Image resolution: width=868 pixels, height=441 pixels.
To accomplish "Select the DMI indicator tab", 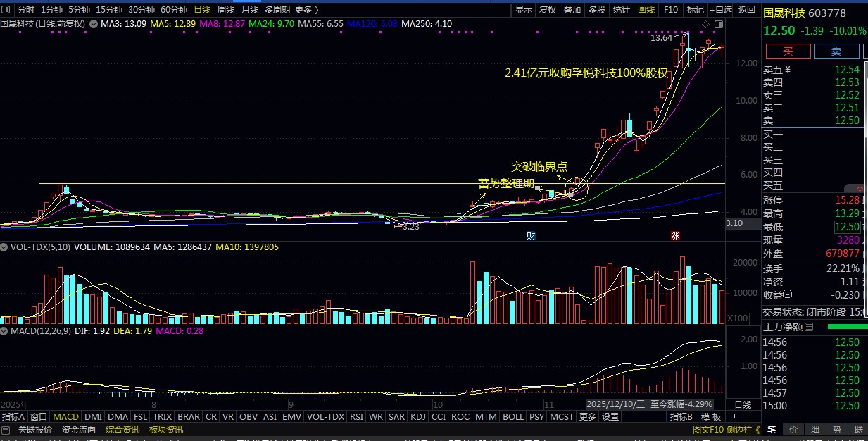I will pyautogui.click(x=93, y=417).
